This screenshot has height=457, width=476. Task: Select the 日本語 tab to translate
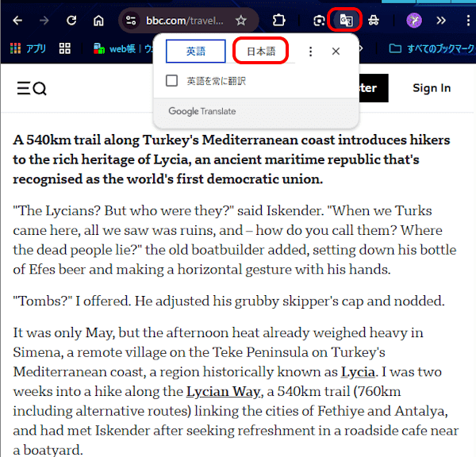click(260, 52)
